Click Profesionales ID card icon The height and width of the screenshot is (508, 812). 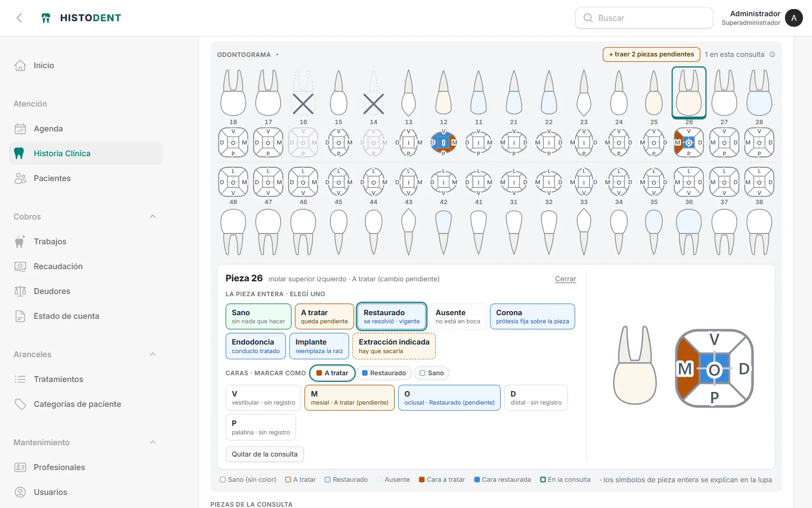click(20, 467)
